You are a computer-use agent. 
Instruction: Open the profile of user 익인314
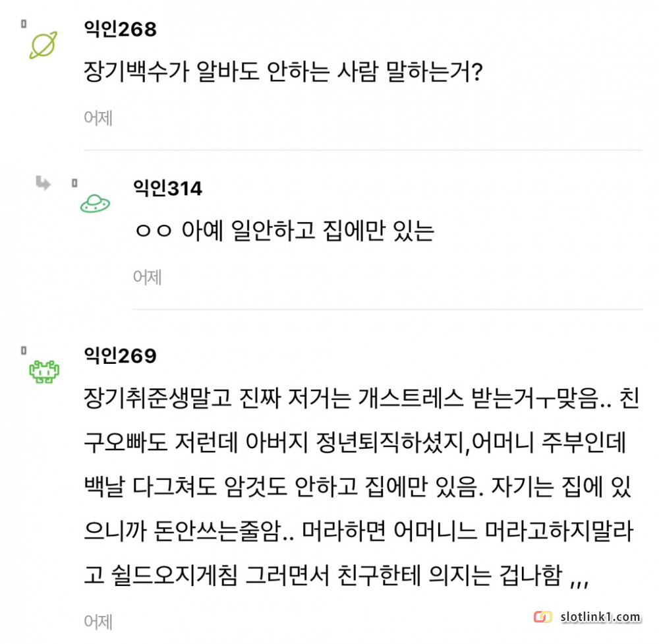point(167,189)
